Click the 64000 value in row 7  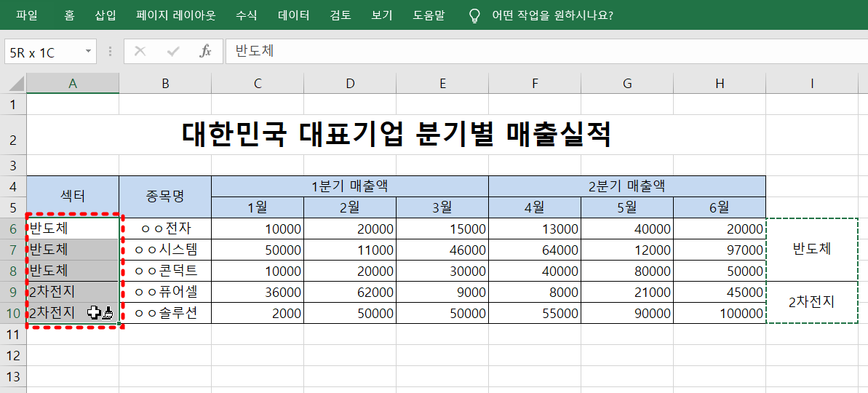(x=535, y=250)
